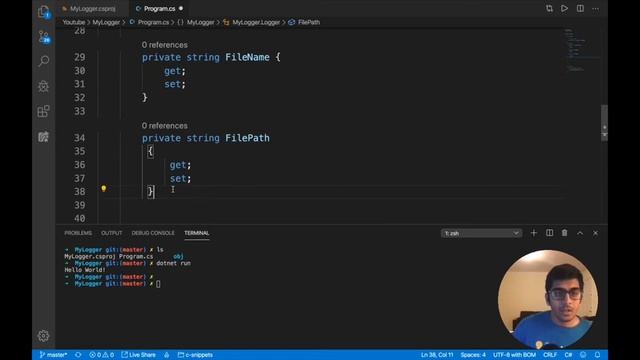This screenshot has width=640, height=360.
Task: Change the CRLF end of line sequence
Action: tap(550, 355)
